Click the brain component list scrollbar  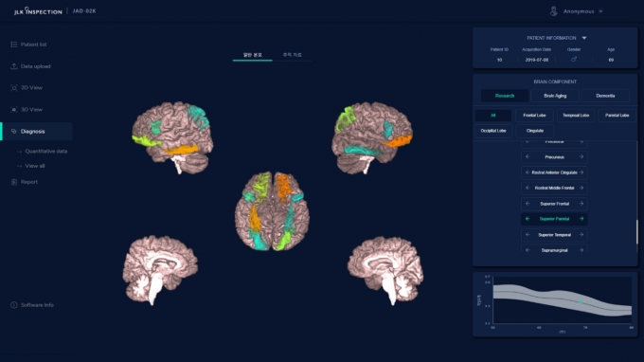(637, 232)
